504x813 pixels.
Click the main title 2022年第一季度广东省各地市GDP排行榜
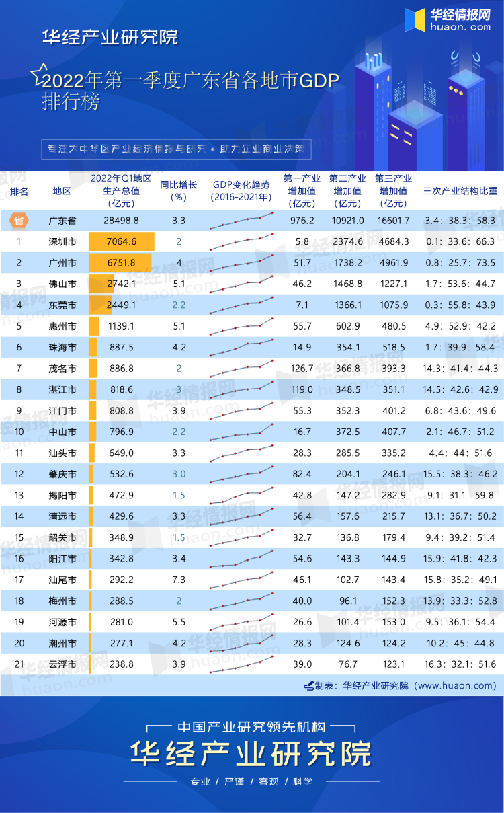191,91
